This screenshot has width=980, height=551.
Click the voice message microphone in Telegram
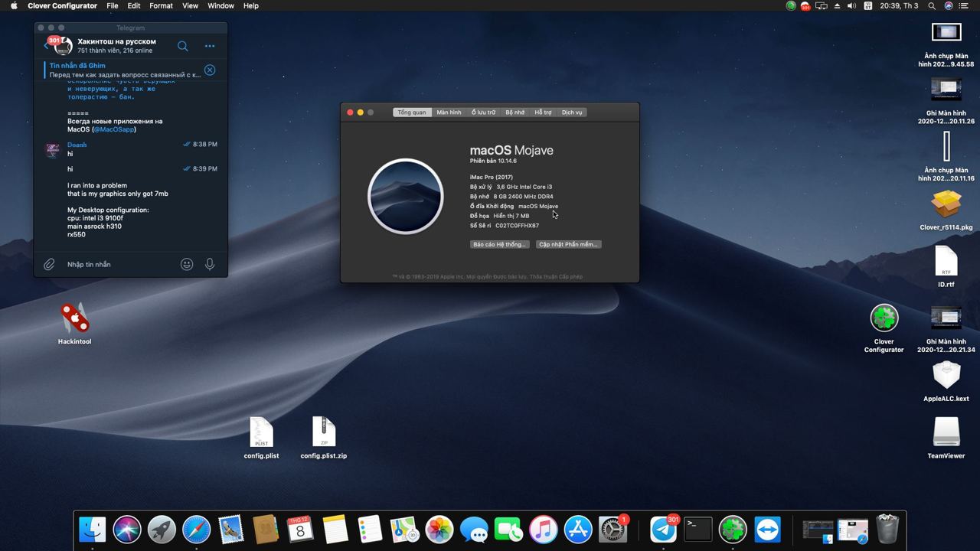point(210,264)
